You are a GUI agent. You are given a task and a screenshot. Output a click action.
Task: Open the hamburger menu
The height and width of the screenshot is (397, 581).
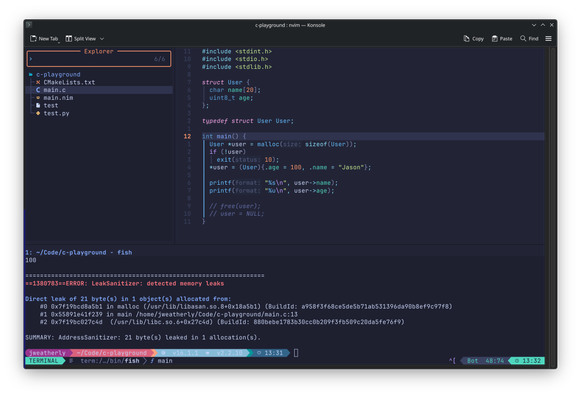(548, 39)
